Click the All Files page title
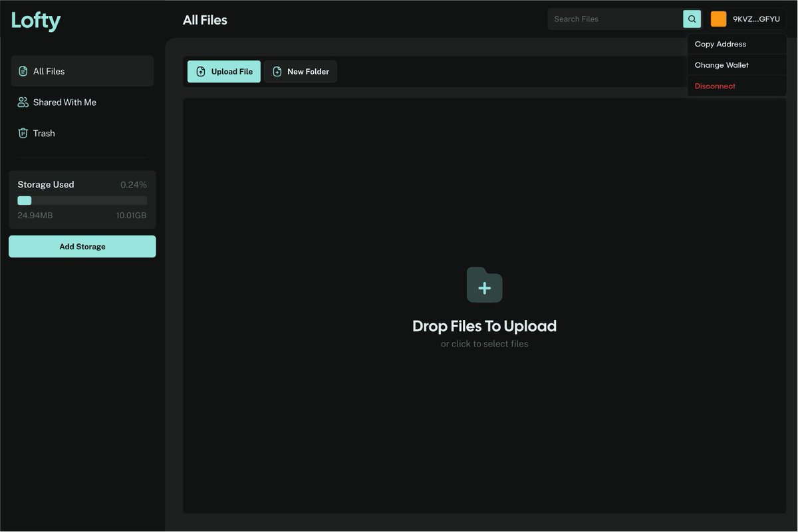798x532 pixels. pyautogui.click(x=205, y=21)
